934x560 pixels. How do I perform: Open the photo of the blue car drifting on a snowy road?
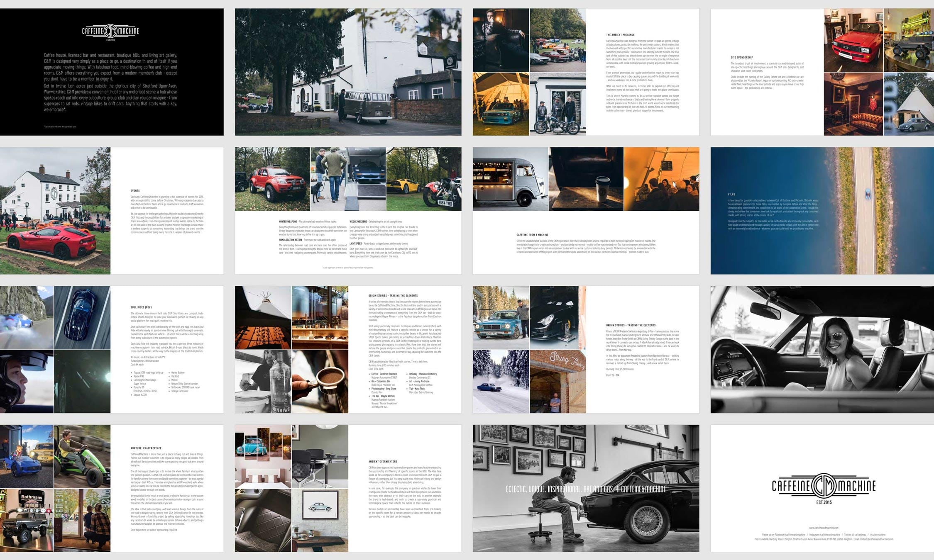(501, 382)
